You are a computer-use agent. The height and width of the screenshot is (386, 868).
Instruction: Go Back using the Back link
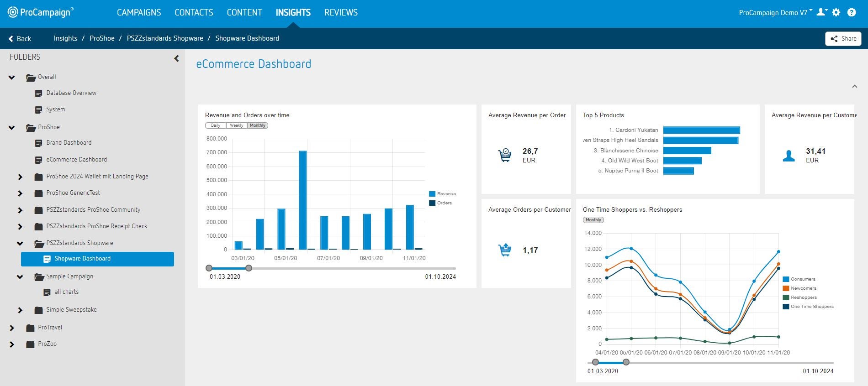tap(20, 39)
